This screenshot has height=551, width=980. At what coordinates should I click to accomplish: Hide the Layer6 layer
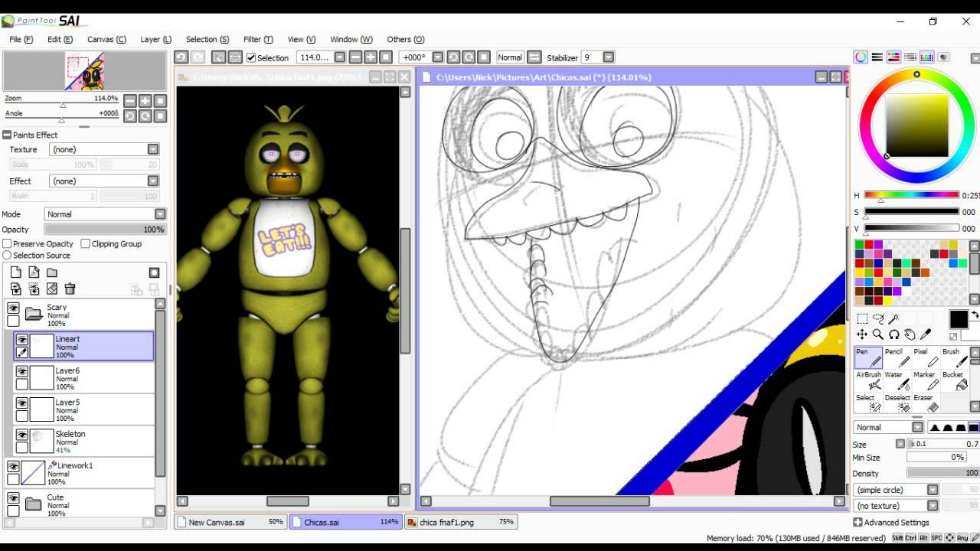click(22, 371)
